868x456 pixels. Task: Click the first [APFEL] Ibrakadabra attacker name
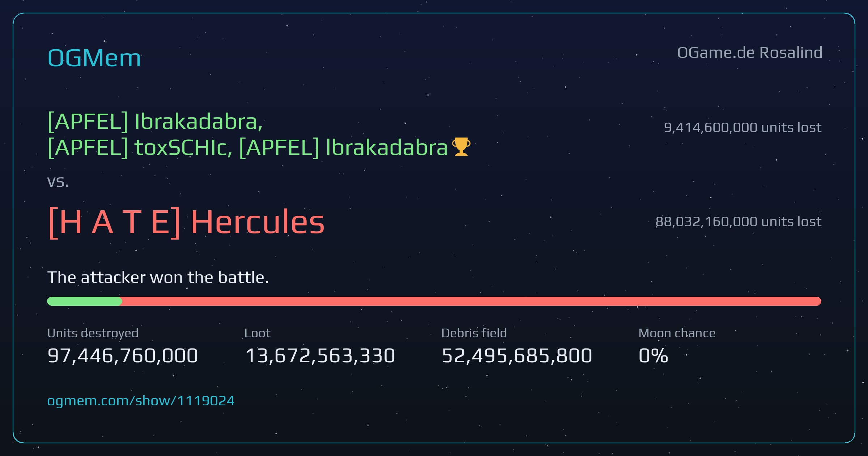(155, 121)
